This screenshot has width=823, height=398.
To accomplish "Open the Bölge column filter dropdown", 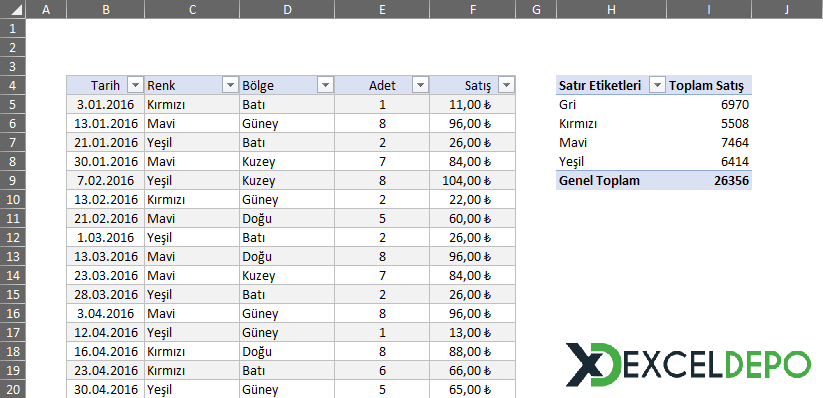I will pyautogui.click(x=325, y=85).
